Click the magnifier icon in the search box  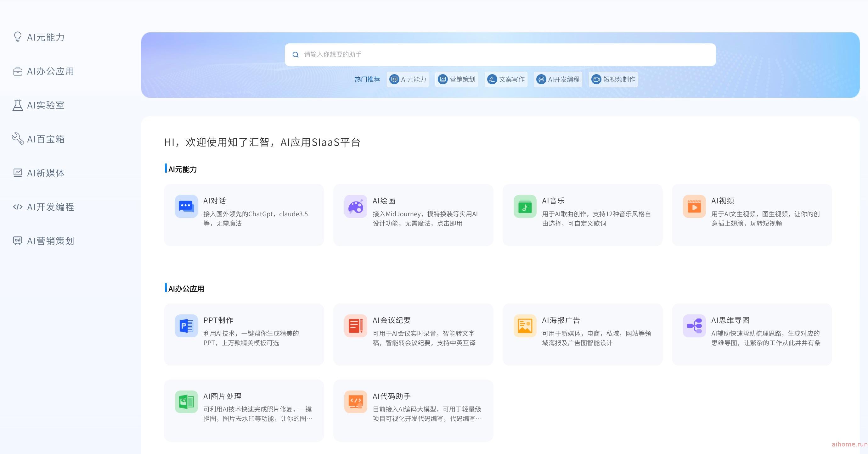tap(296, 54)
